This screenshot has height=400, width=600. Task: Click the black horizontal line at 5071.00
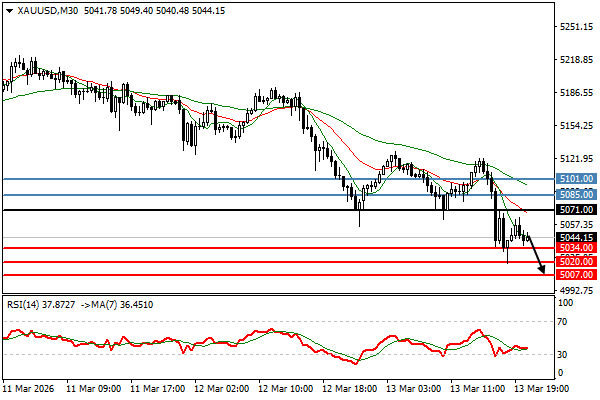pos(200,210)
